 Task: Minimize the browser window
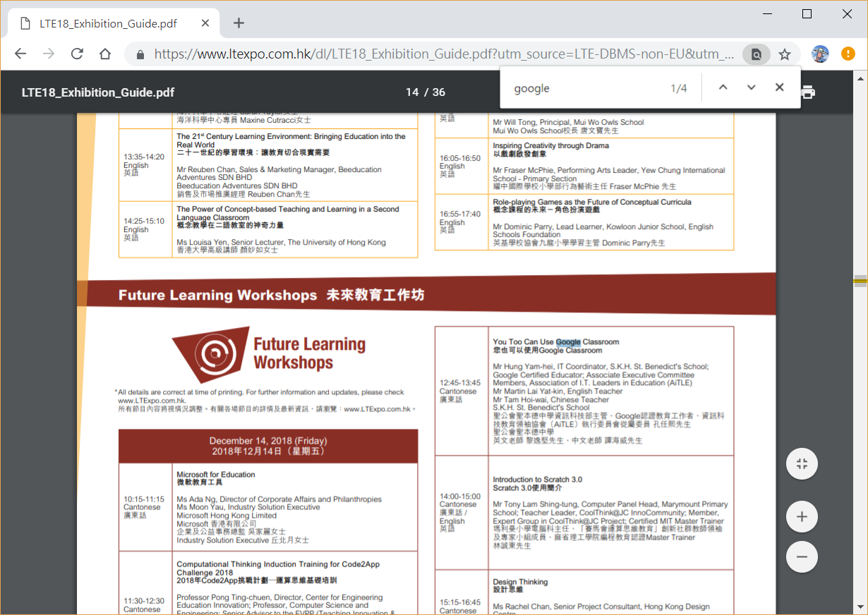coord(768,14)
